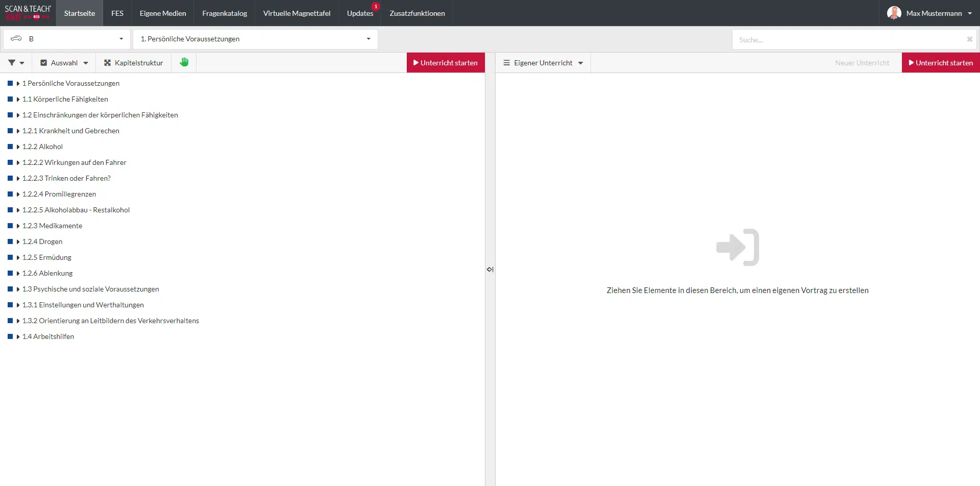The width and height of the screenshot is (980, 486).
Task: Open the filter funnel menu
Action: [16, 63]
